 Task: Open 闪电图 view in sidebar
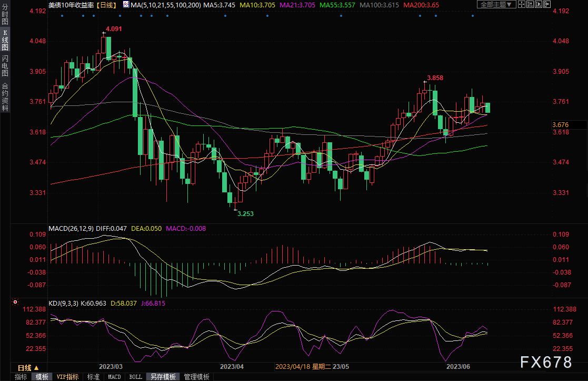5,66
